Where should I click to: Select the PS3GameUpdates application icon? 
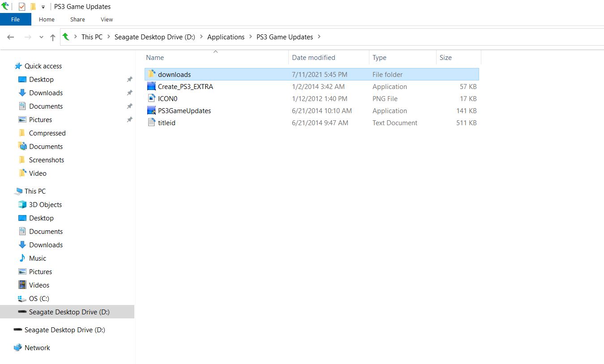[x=151, y=110]
